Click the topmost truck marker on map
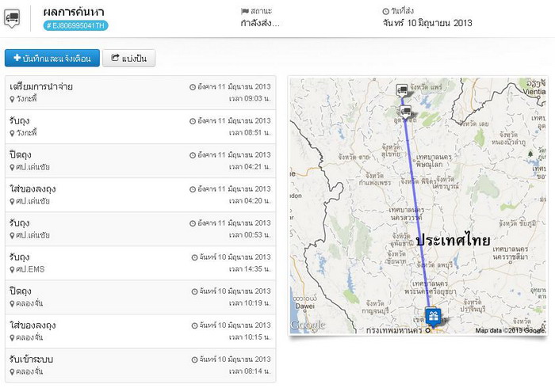 [402, 90]
